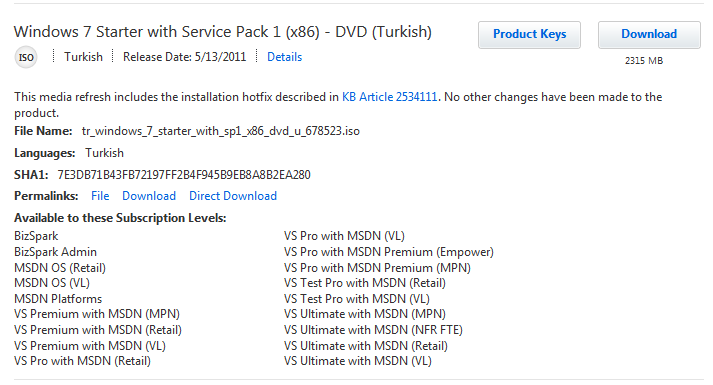This screenshot has width=713, height=385.
Task: Open the Product Keys button
Action: [x=529, y=35]
